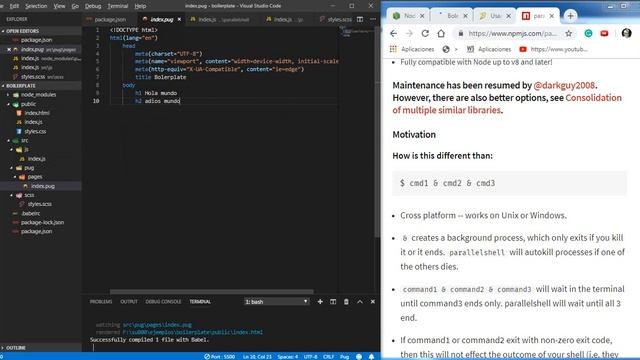
Task: Collapse the public folder
Action: click(28, 104)
